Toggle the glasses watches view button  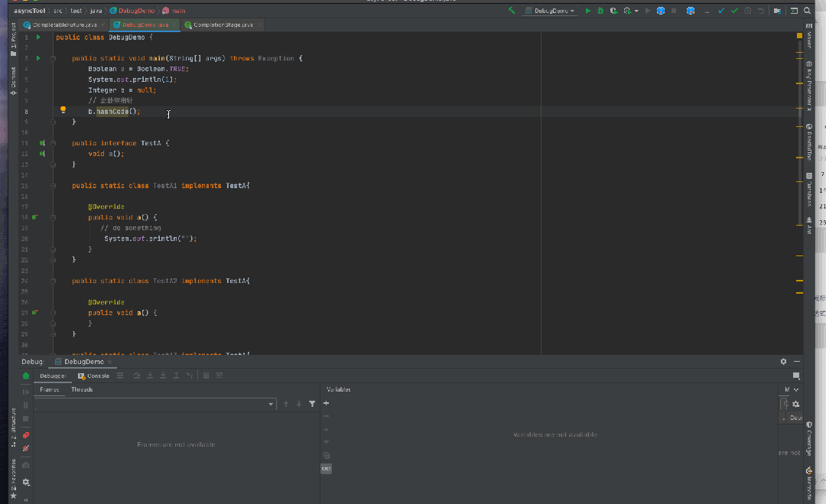(x=327, y=469)
